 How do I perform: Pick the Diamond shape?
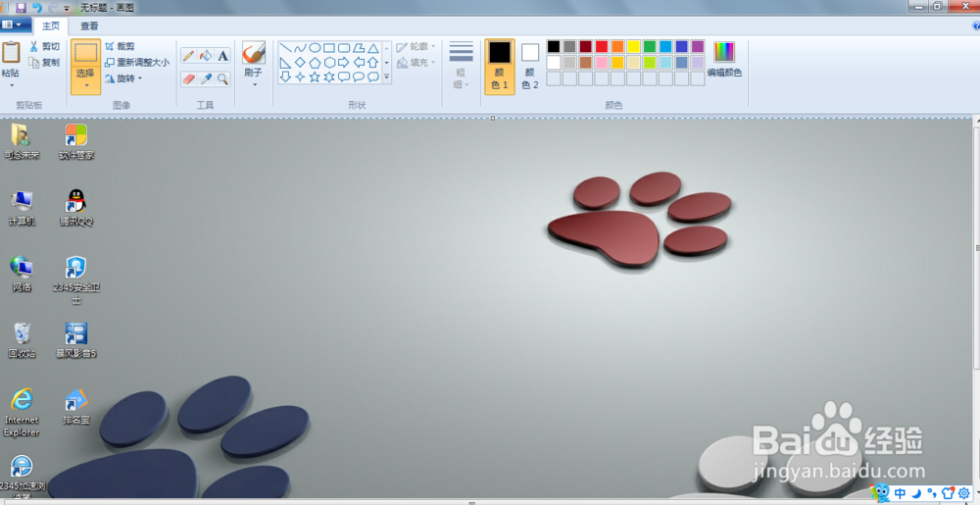pyautogui.click(x=300, y=63)
